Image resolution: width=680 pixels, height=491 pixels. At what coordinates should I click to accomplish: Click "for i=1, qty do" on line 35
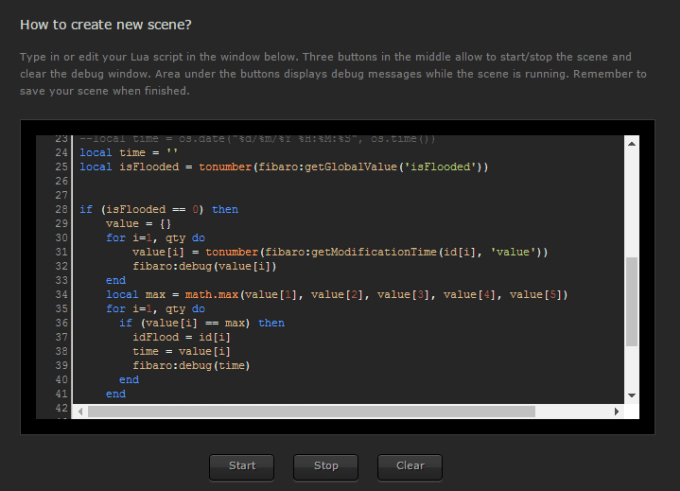[x=156, y=309]
